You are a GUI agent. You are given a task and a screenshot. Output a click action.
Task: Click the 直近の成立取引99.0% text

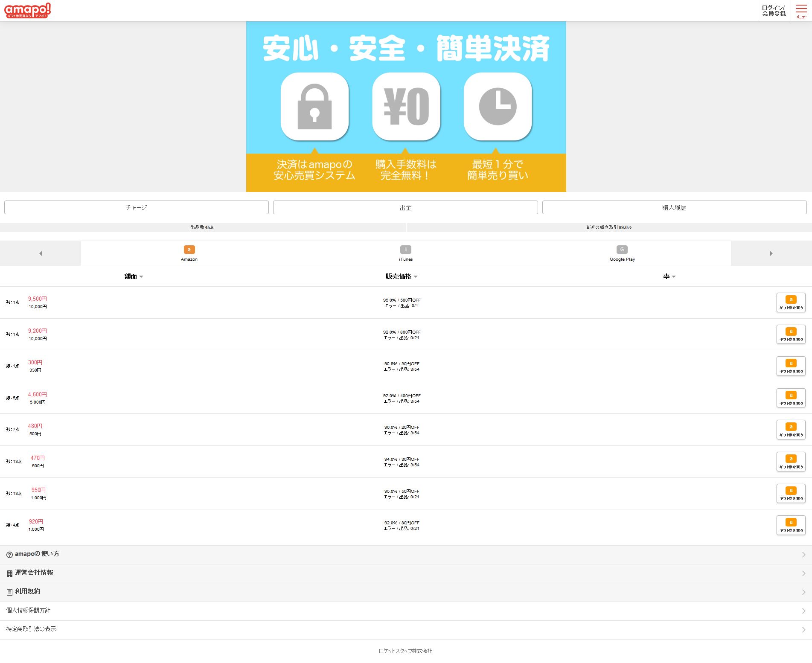(608, 227)
